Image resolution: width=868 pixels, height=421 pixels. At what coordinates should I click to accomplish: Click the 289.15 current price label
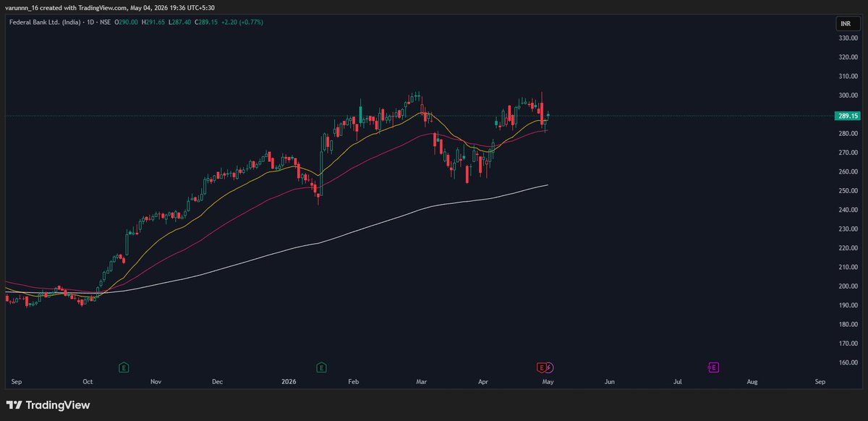846,116
